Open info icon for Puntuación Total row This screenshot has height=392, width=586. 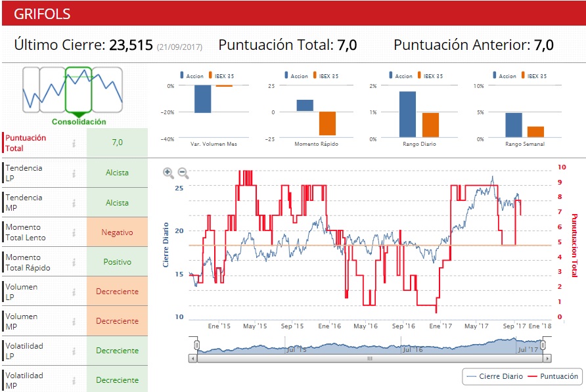pyautogui.click(x=74, y=143)
